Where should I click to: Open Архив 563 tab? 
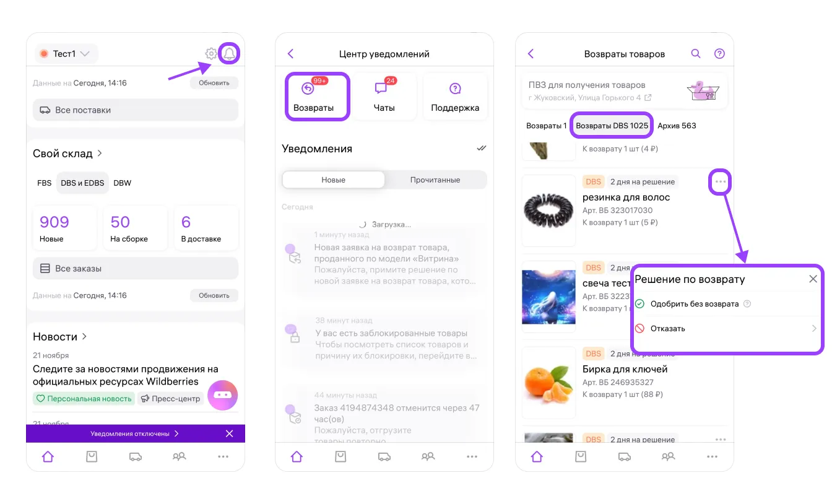coord(677,126)
